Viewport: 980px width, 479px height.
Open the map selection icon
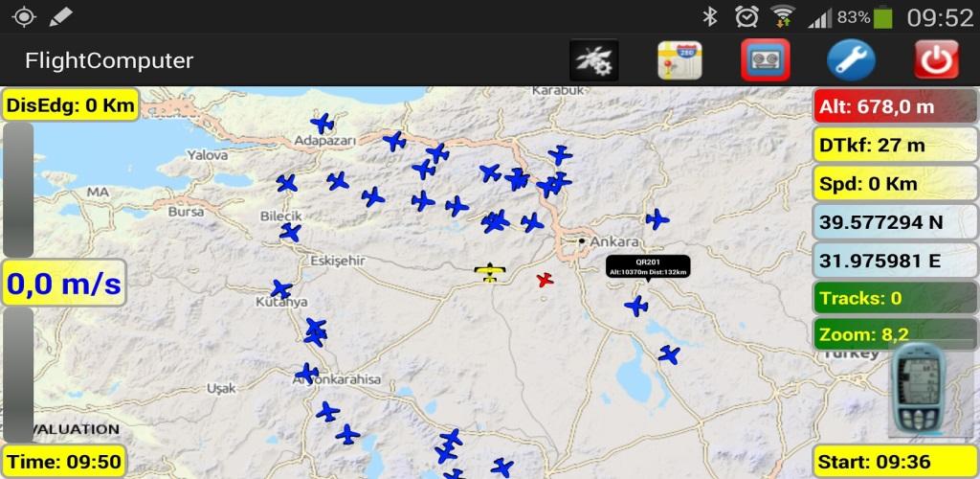[x=679, y=60]
